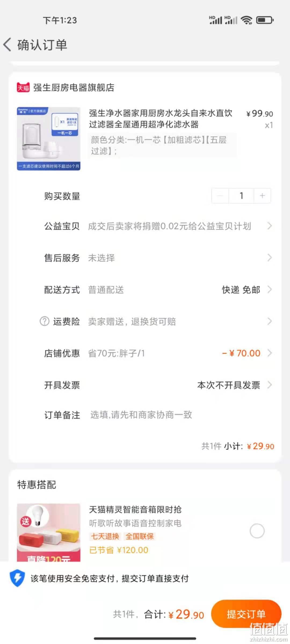Select the 天猫精灵智能音箱 add-on radio button

point(257,530)
